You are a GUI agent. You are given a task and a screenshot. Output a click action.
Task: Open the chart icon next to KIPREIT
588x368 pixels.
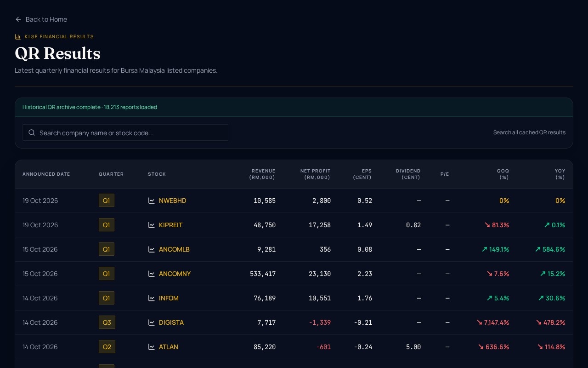[x=152, y=225]
